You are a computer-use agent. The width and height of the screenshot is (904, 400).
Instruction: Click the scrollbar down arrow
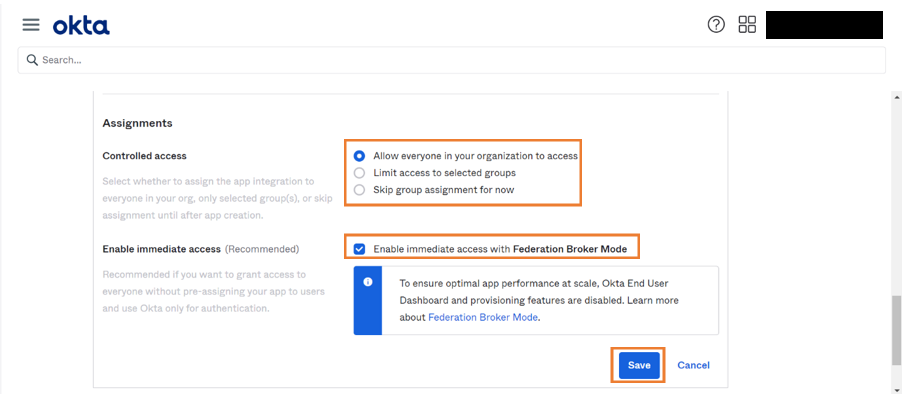pyautogui.click(x=896, y=390)
